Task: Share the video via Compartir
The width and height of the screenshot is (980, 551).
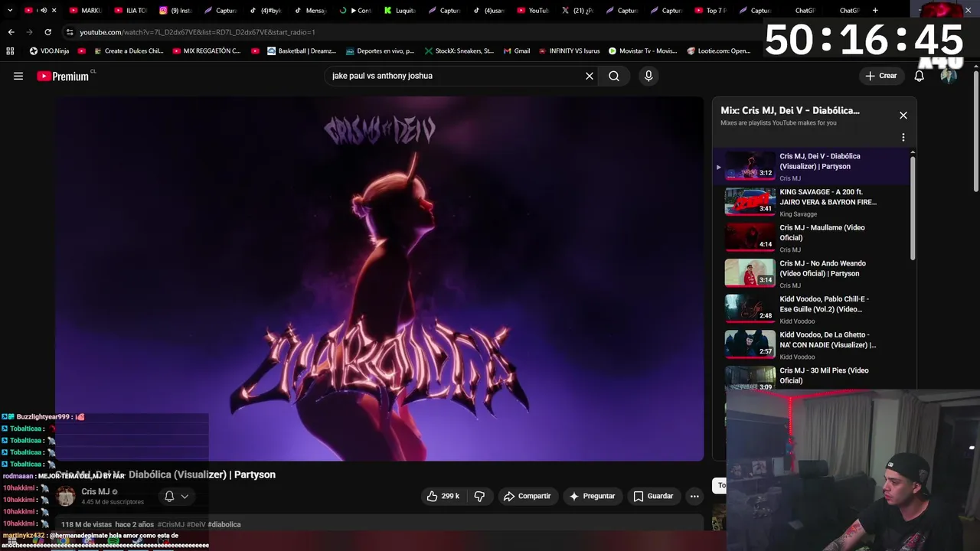Action: click(x=527, y=496)
